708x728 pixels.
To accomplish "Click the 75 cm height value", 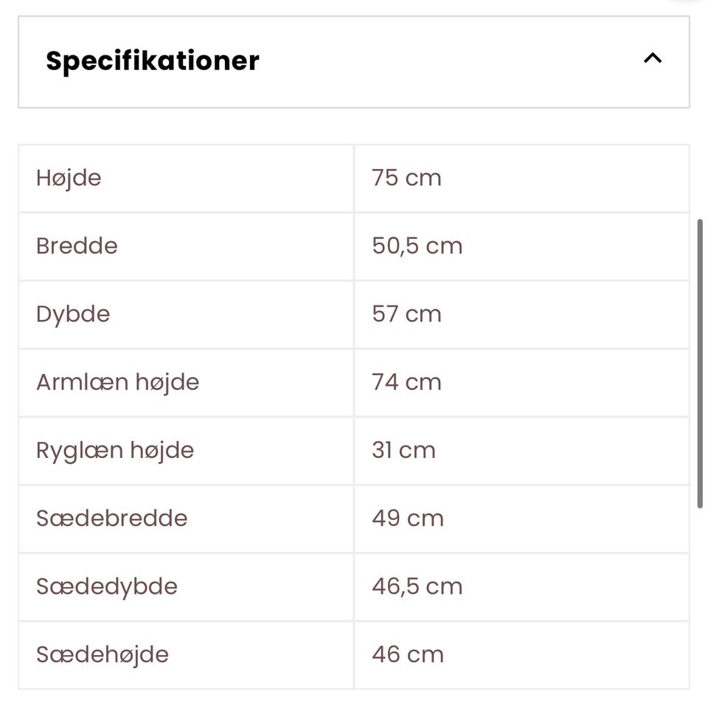I will pyautogui.click(x=406, y=178).
